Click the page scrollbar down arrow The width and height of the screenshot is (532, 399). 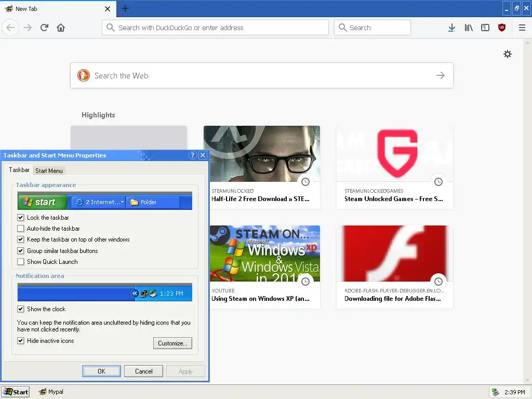(x=527, y=381)
